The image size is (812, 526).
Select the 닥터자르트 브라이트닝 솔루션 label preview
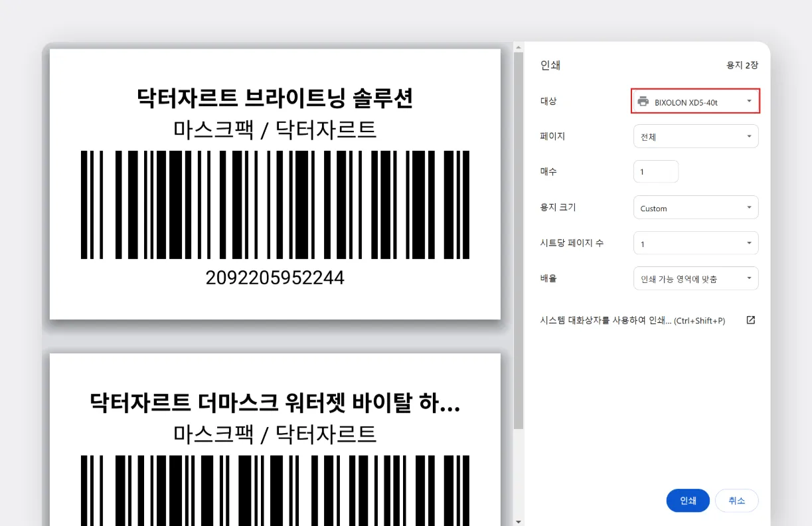coord(274,183)
